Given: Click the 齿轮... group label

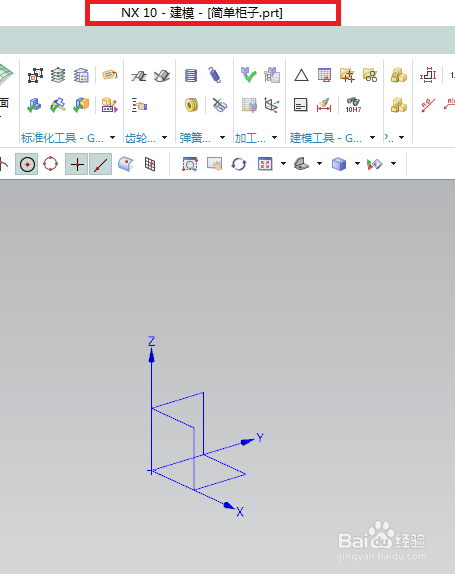Looking at the screenshot, I should pyautogui.click(x=140, y=138).
